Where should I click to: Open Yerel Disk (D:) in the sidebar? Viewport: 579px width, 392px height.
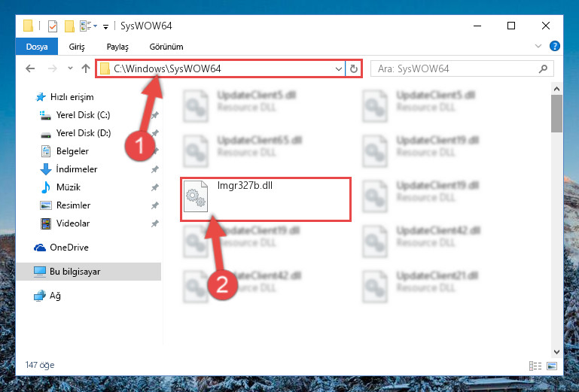[84, 133]
